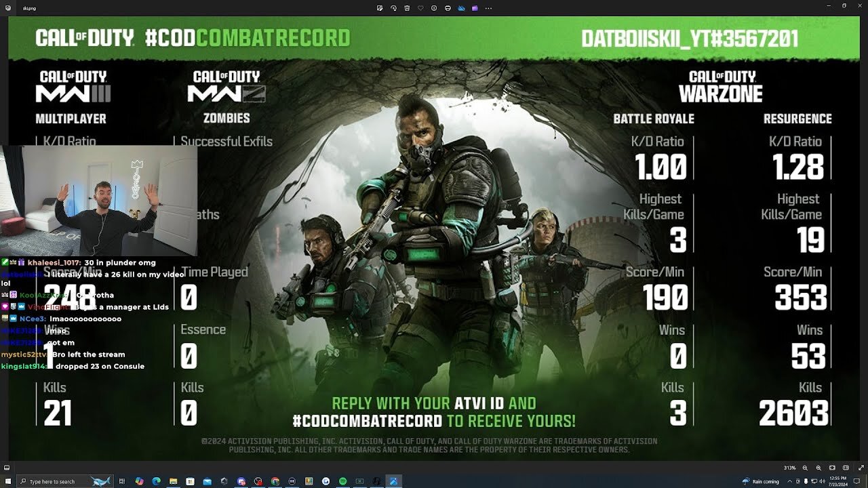Click chat message 'I dropped 23 on Console'
The image size is (868, 488).
[x=98, y=367]
